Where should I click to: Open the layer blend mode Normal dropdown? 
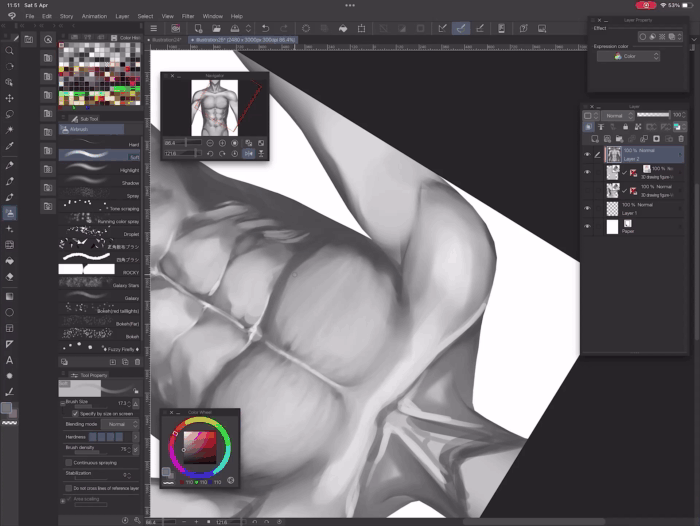coord(615,115)
